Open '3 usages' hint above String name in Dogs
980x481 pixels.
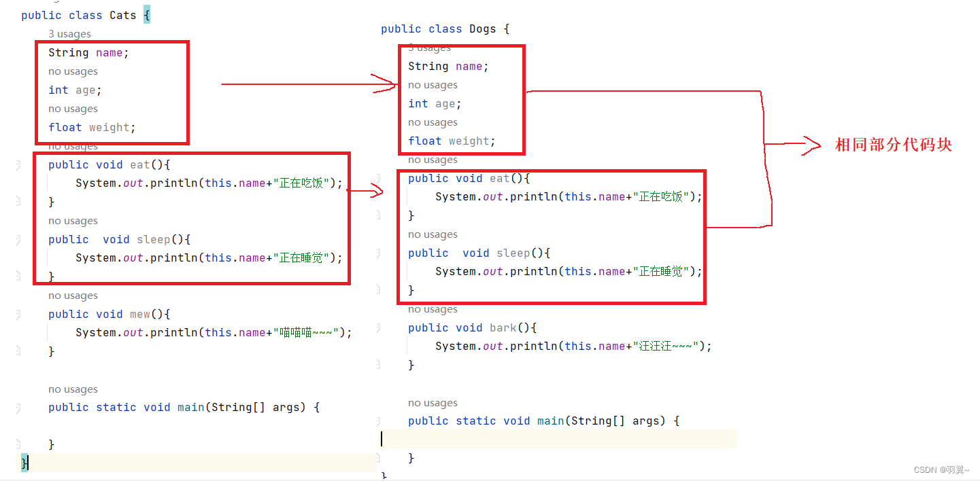429,48
